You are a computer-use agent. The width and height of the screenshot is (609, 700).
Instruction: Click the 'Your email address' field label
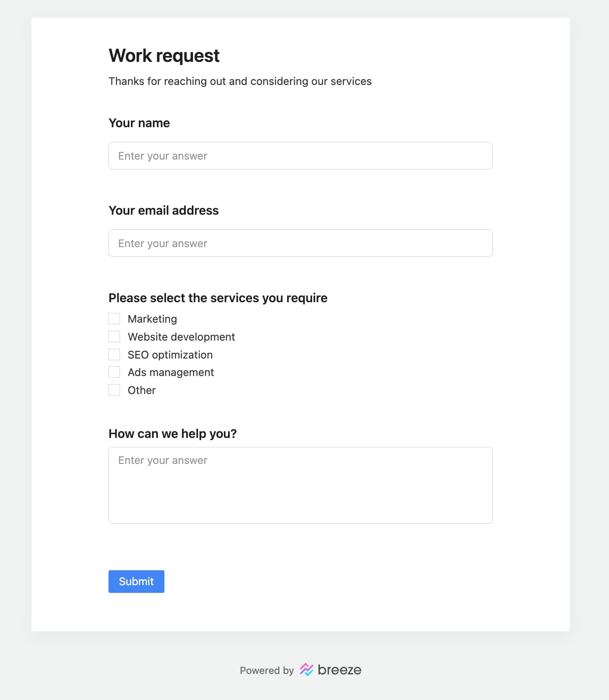164,210
